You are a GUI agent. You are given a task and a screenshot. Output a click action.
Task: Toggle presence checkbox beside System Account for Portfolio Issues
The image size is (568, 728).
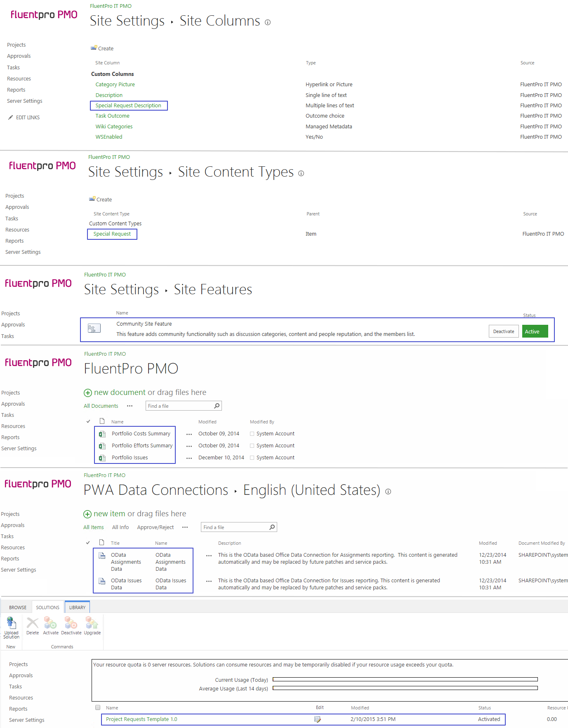coord(252,458)
